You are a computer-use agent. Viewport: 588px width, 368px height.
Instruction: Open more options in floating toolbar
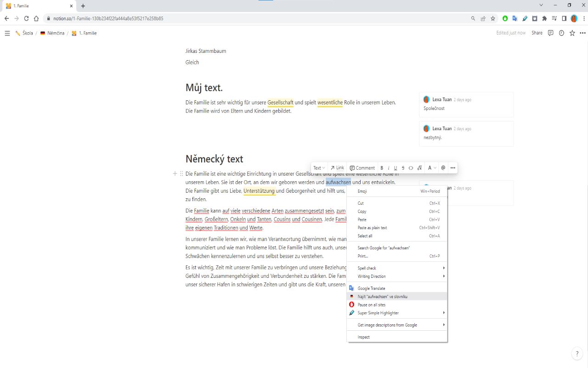point(453,168)
